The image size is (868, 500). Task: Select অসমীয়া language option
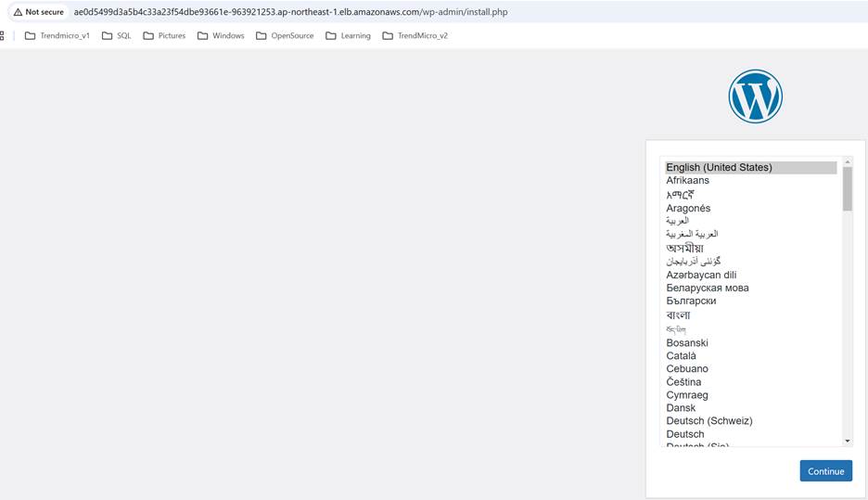pos(750,248)
